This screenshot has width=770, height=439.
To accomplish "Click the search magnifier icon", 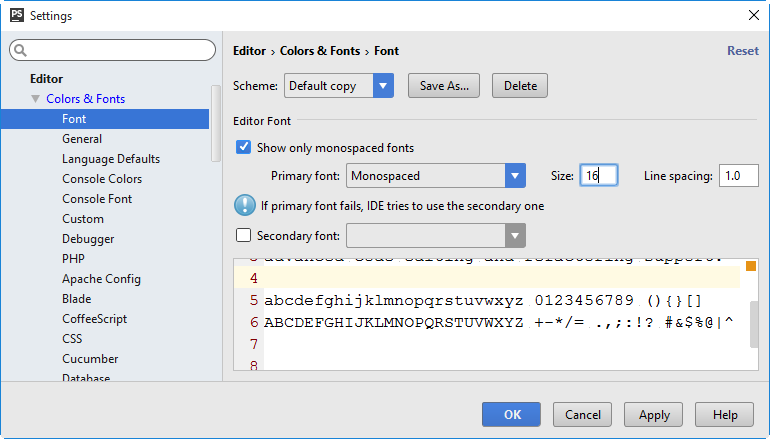I will 21,50.
